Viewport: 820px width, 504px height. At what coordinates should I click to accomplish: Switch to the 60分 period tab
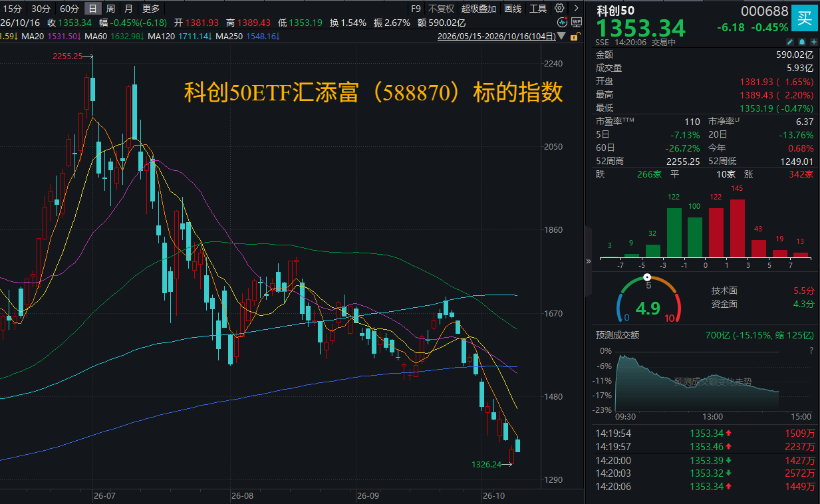pos(68,8)
